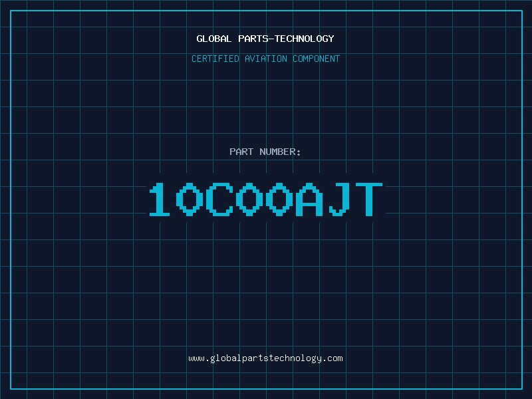Viewport: 532px width, 399px height.
Task: Click the digit 1 in the part number
Action: 160,199
